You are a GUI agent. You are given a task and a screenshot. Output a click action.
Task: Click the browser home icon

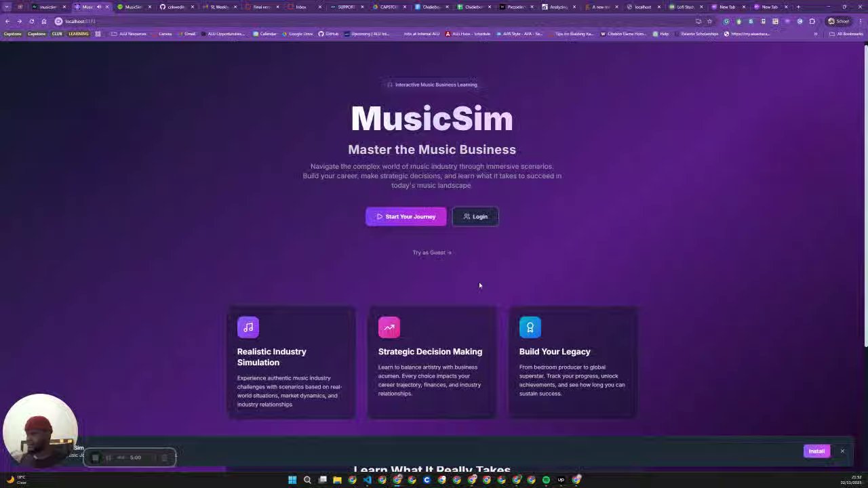click(44, 21)
